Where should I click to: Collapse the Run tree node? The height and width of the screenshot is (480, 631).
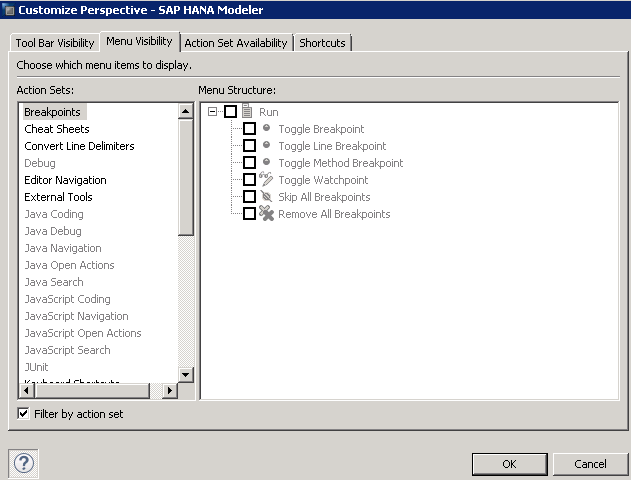tap(212, 112)
